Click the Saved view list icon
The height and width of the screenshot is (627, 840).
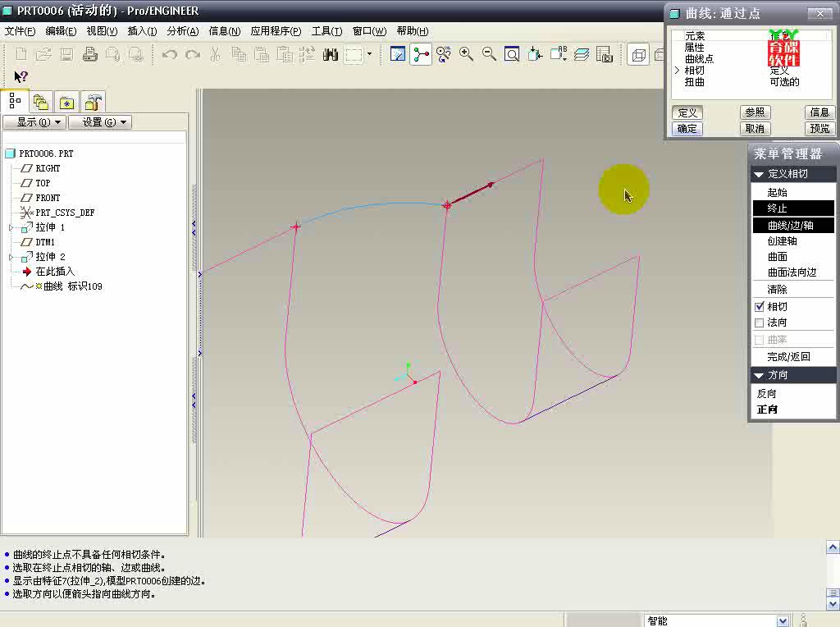tap(558, 54)
